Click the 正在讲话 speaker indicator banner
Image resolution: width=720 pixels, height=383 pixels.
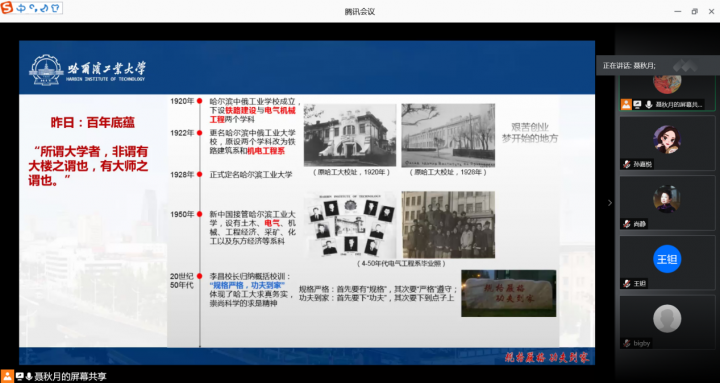pos(658,66)
